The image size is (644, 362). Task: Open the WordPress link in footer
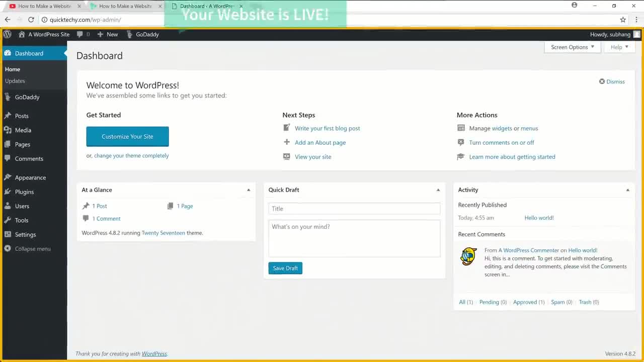tap(154, 354)
